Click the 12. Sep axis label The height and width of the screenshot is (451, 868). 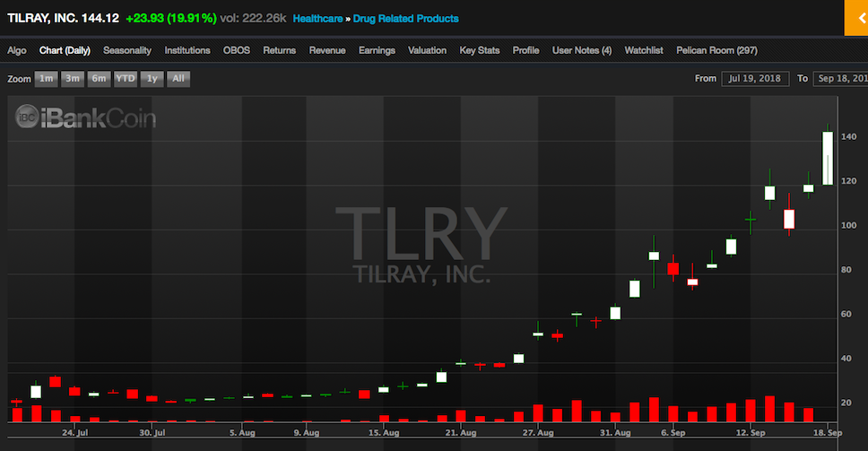(x=751, y=433)
